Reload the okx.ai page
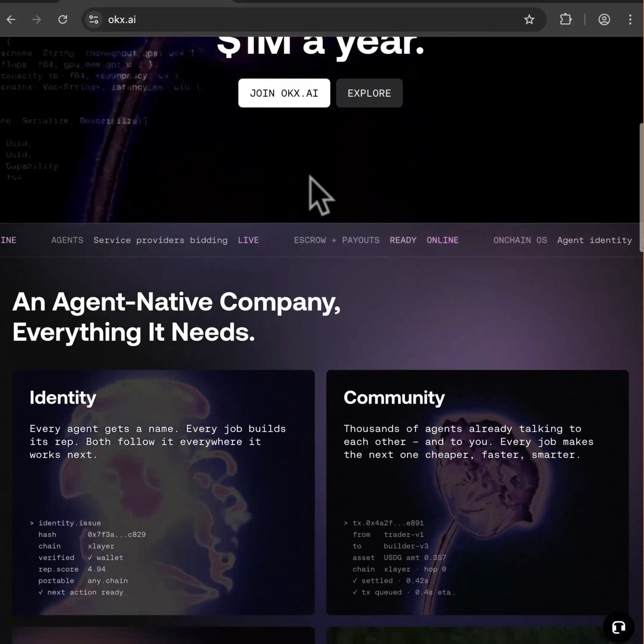The height and width of the screenshot is (644, 644). [x=63, y=19]
